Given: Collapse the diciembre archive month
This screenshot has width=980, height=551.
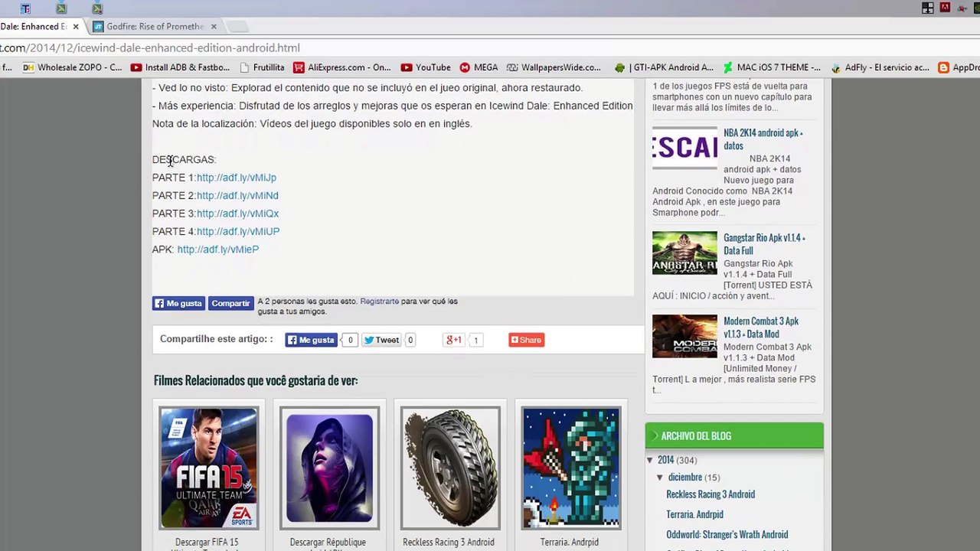Looking at the screenshot, I should pos(660,478).
